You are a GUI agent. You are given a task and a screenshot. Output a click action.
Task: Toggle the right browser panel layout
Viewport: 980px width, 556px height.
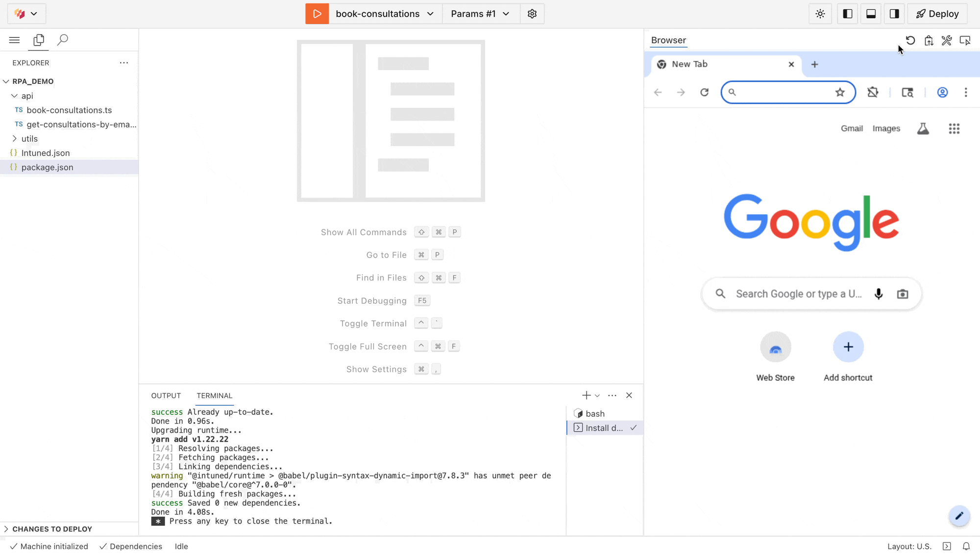pos(894,14)
